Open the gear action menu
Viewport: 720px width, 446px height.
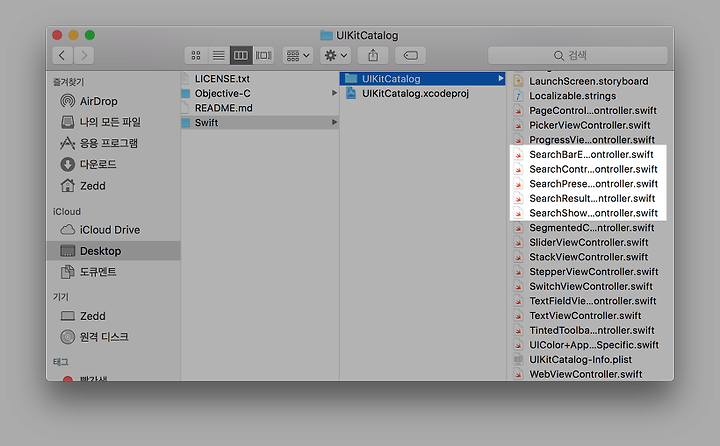pos(336,56)
